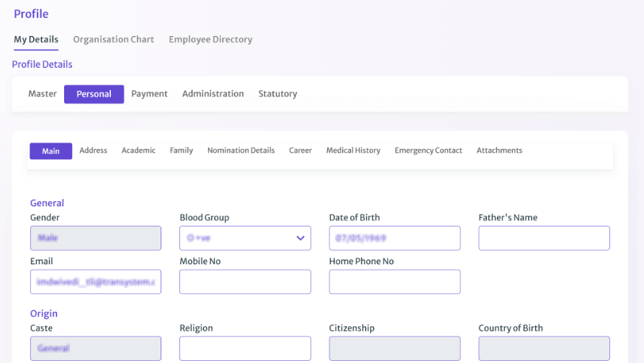
Task: Click the Profile page heading
Action: click(31, 14)
